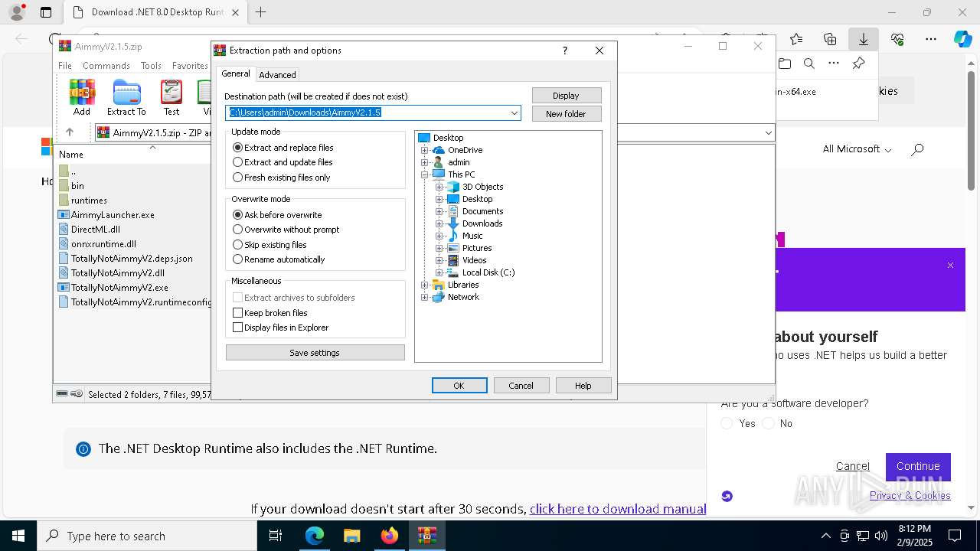Open Edge browser essentials icon
This screenshot has height=551, width=980.
click(x=897, y=39)
